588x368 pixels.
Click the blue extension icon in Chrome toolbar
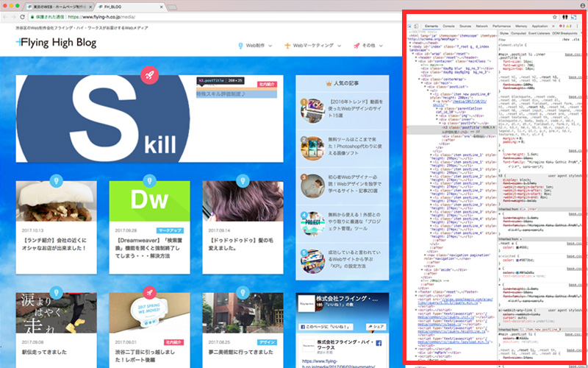pos(574,17)
